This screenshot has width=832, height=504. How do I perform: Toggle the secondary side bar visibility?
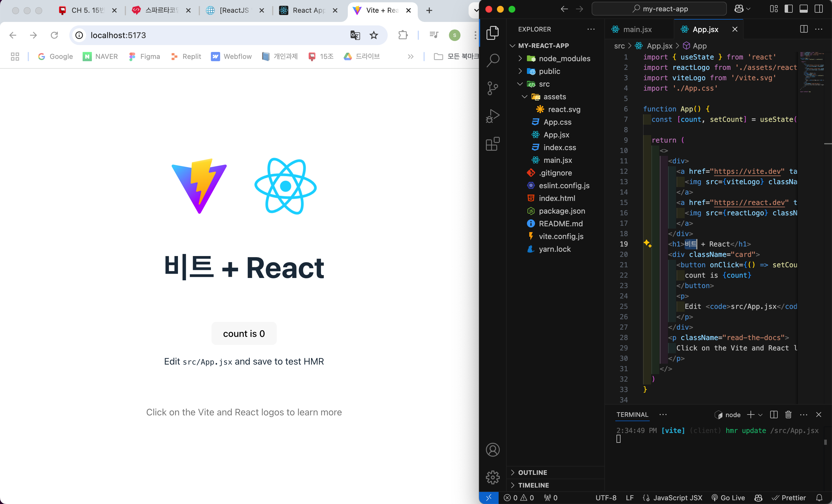(x=818, y=9)
